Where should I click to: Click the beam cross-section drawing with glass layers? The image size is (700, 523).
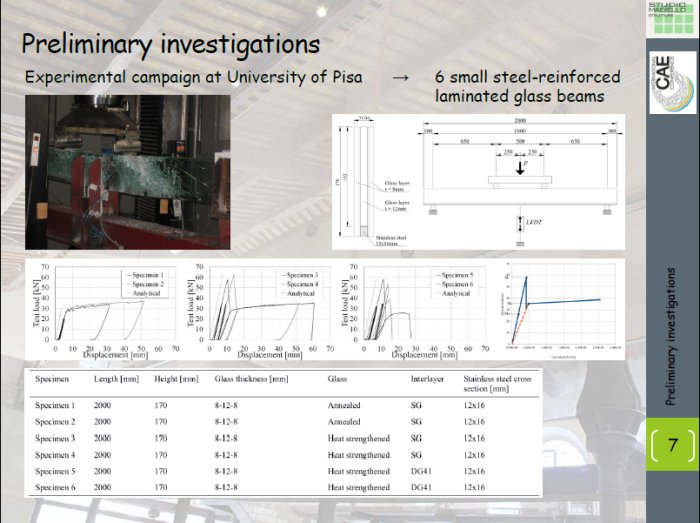coord(370,182)
